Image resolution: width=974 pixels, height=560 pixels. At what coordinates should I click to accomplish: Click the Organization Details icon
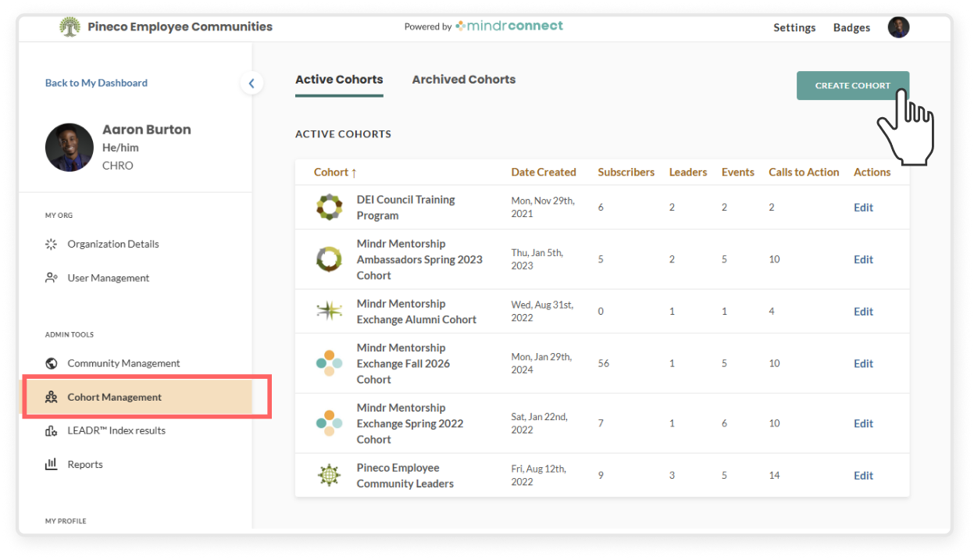coord(52,244)
